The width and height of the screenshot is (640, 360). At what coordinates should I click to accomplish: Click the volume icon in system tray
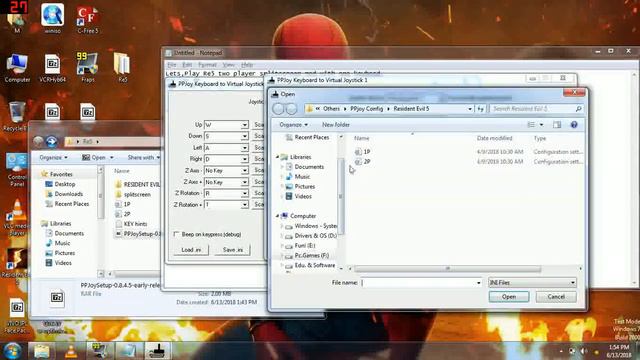pyautogui.click(x=584, y=351)
